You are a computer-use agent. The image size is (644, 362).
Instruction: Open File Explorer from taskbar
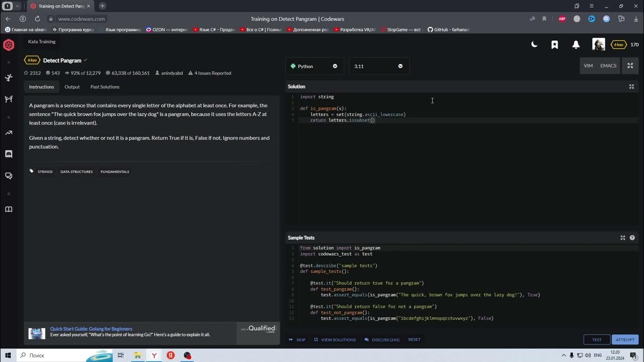click(x=137, y=355)
